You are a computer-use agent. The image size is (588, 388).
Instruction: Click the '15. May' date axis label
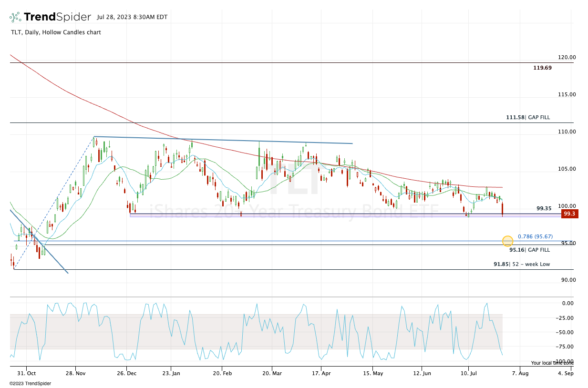point(373,373)
